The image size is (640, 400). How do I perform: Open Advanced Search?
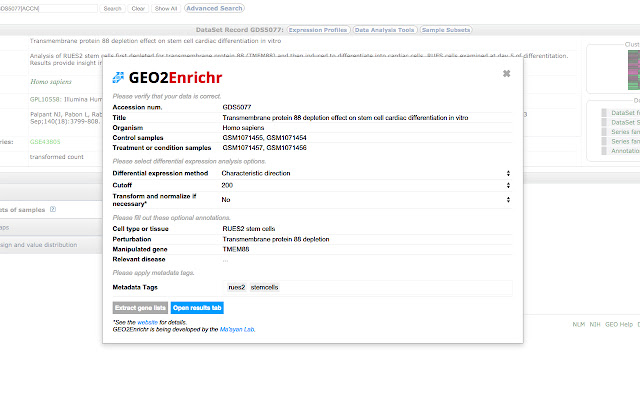pyautogui.click(x=214, y=8)
